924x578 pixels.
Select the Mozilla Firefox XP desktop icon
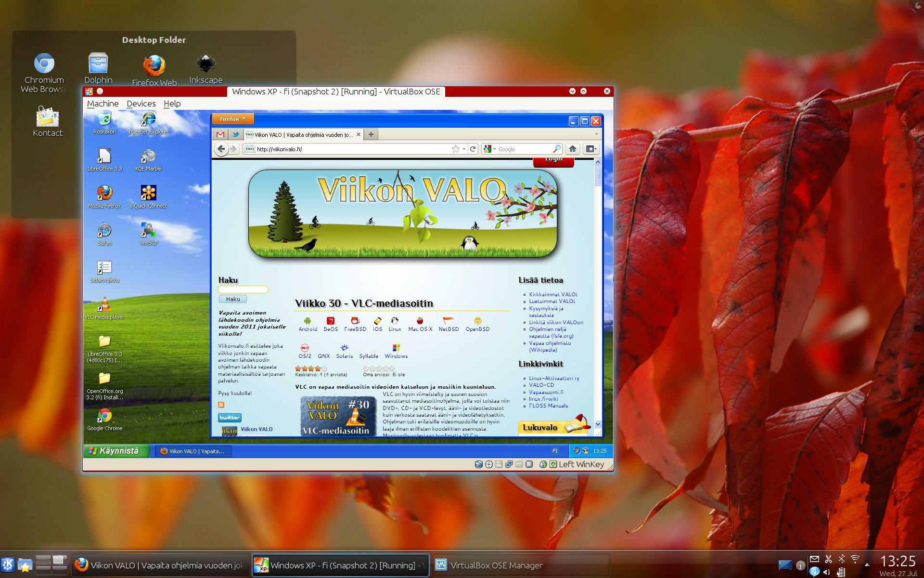coord(104,197)
